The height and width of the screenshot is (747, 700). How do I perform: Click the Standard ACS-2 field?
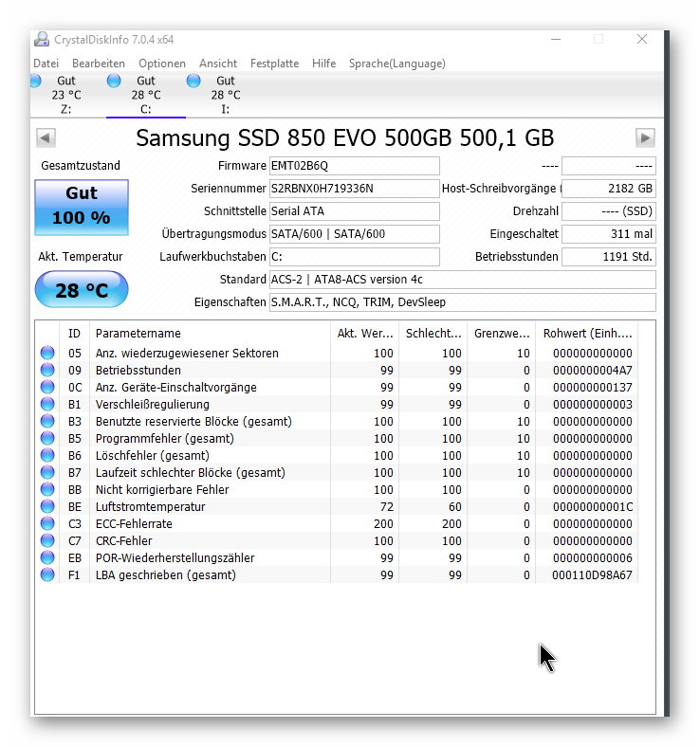(463, 279)
